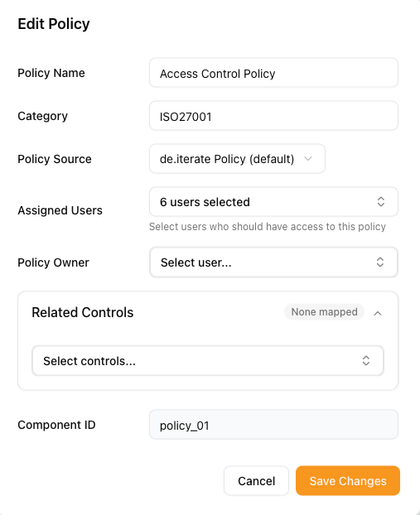Viewport: 420px width, 515px height.
Task: Click the Policy Owner up-down arrows icon
Action: pyautogui.click(x=380, y=262)
